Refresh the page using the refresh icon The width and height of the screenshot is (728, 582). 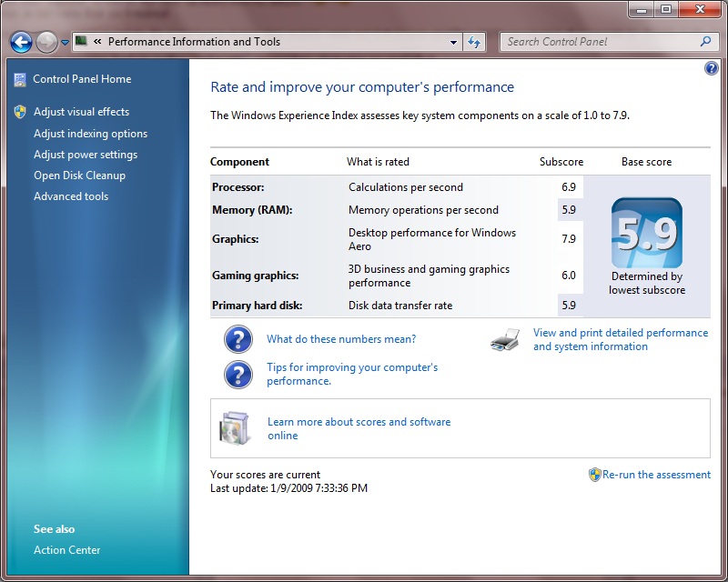pos(474,42)
